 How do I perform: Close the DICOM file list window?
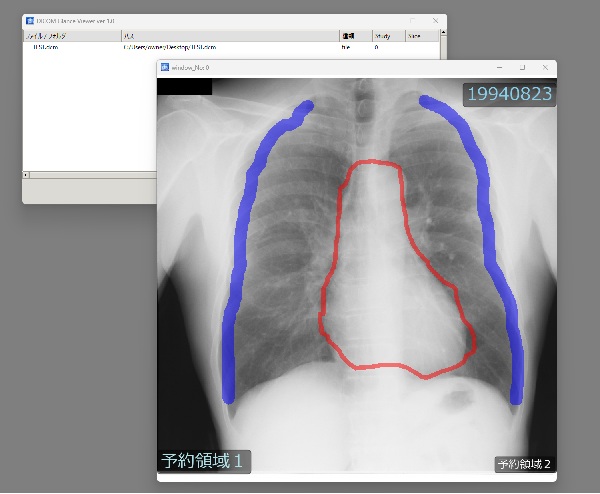(435, 20)
